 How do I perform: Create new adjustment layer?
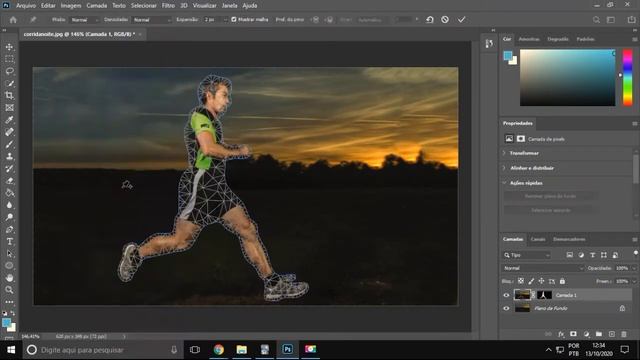(x=587, y=334)
